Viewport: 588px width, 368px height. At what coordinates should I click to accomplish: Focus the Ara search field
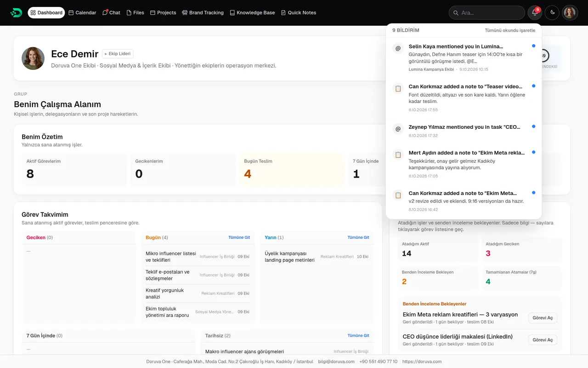point(486,12)
